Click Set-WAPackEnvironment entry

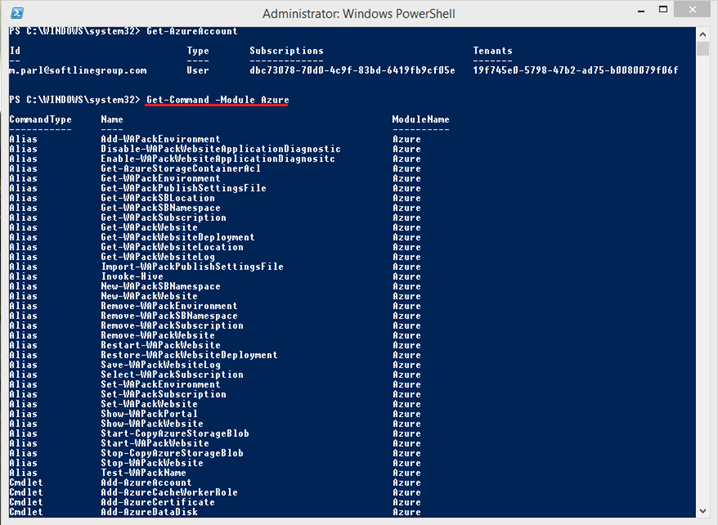pyautogui.click(x=160, y=384)
